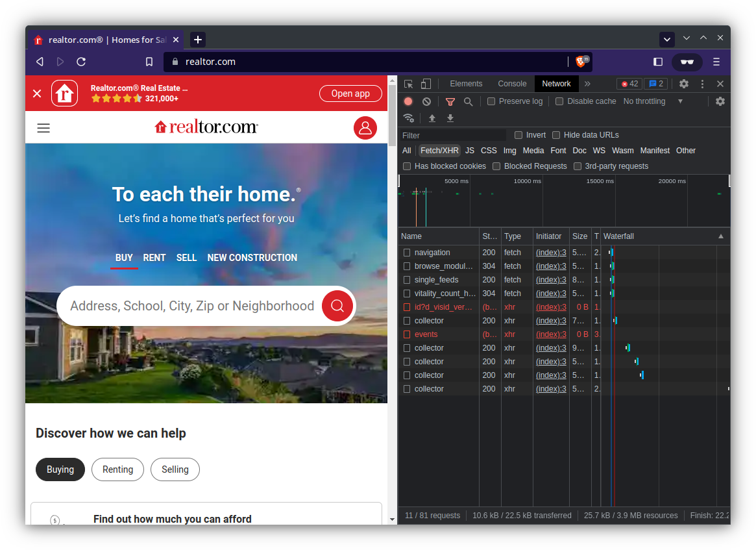Open the tab search dropdown in title bar
The width and height of the screenshot is (756, 550).
(x=666, y=40)
